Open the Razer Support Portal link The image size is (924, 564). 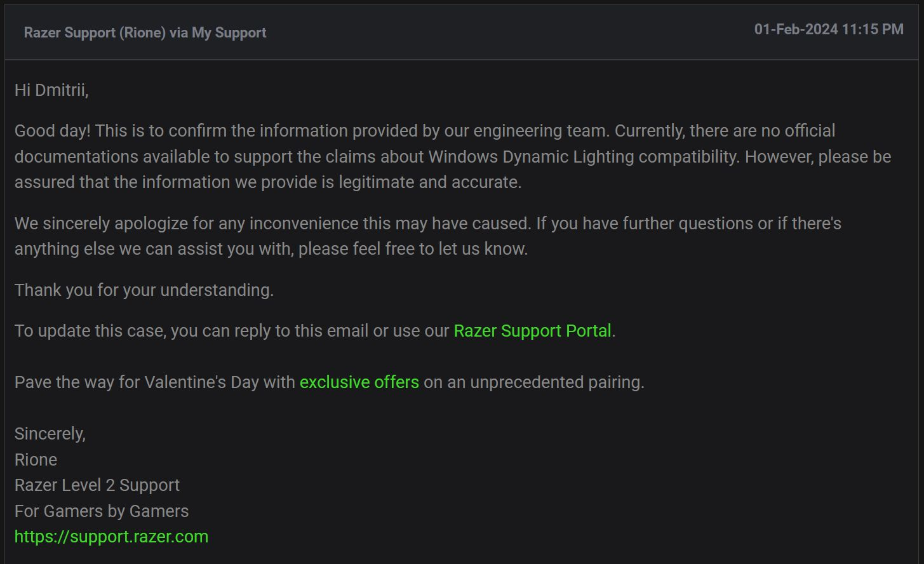[x=532, y=331]
